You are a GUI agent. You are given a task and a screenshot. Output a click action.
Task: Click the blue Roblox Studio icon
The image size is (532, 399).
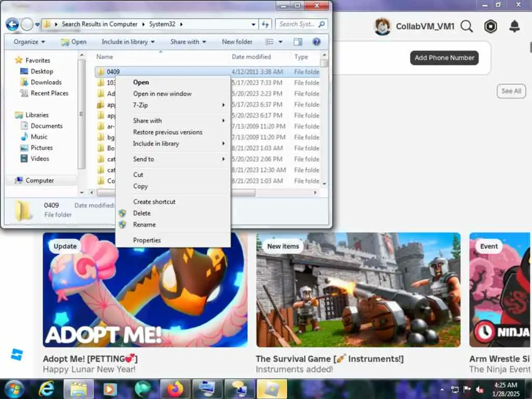tap(17, 354)
